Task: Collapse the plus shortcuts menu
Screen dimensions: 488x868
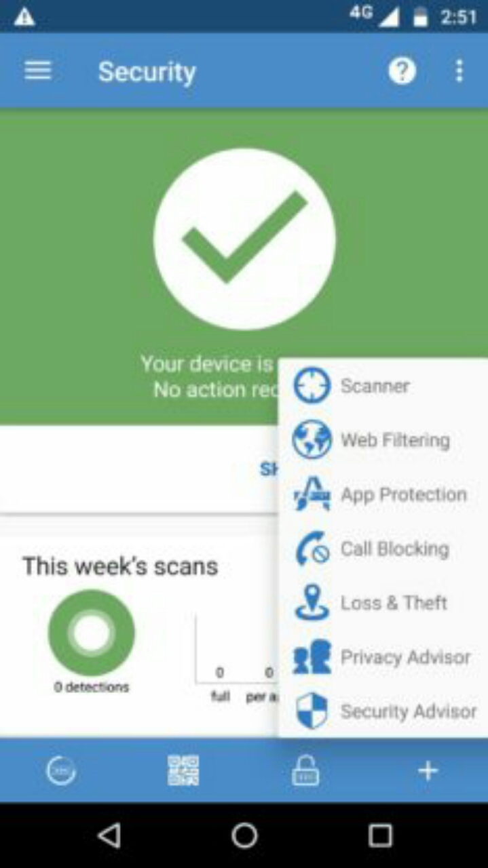Action: point(428,770)
